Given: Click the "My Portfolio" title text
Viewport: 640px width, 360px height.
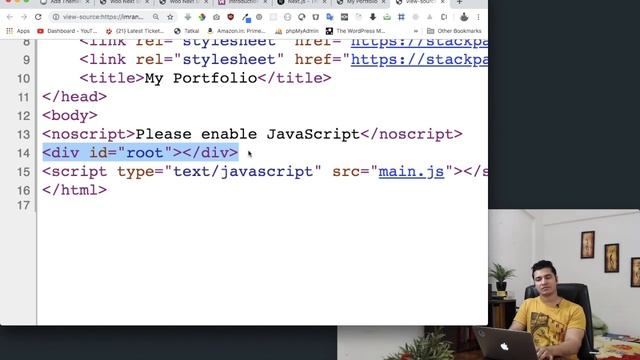Looking at the screenshot, I should (x=201, y=78).
